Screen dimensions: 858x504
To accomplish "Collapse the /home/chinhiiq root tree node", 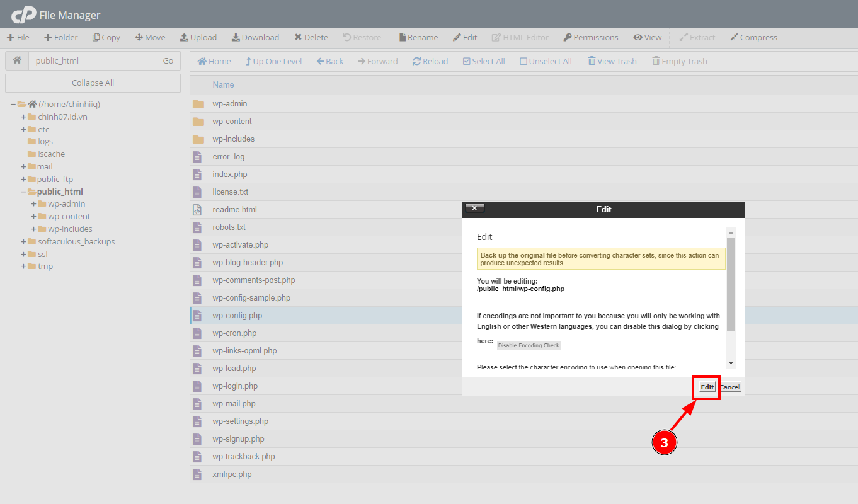I will [x=13, y=104].
